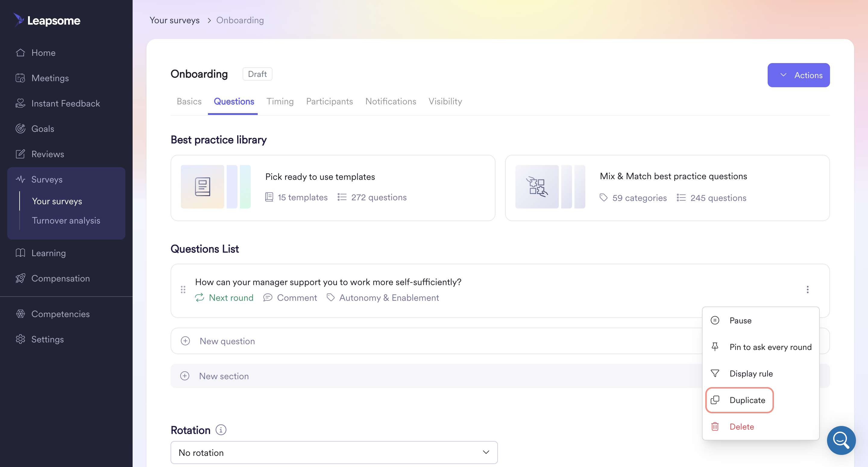Open the question's three-dot menu
The width and height of the screenshot is (868, 467).
(x=807, y=289)
